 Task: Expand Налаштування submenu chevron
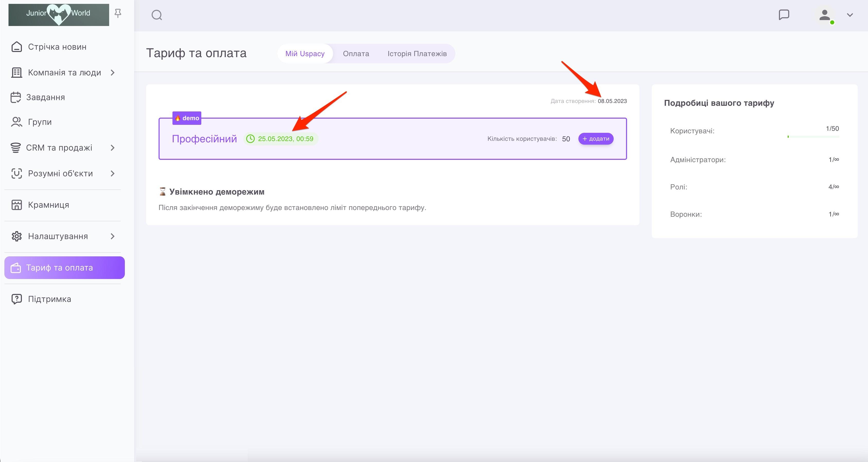click(x=112, y=236)
